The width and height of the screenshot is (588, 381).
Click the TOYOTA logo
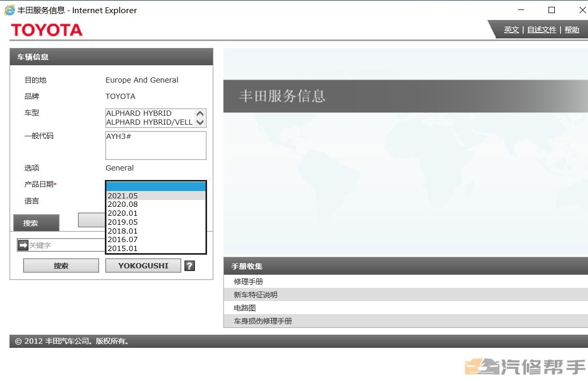click(x=47, y=30)
